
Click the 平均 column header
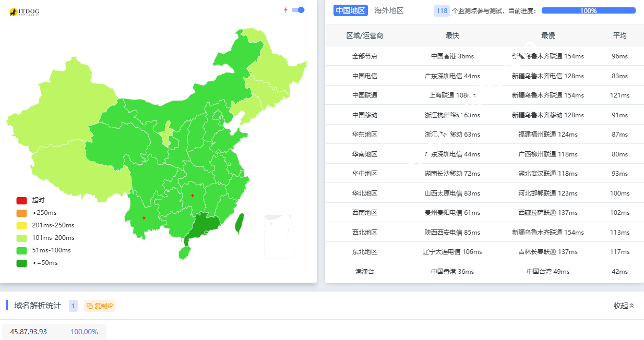point(620,35)
